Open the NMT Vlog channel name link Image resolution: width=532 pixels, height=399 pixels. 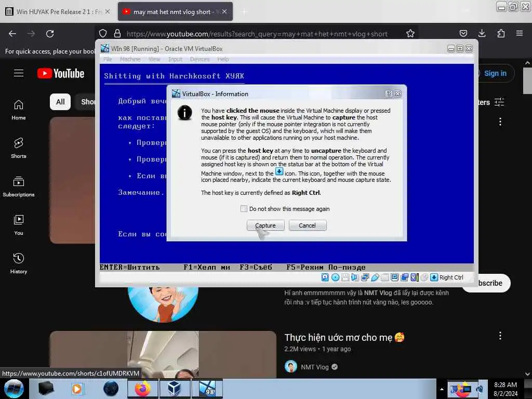point(314,367)
